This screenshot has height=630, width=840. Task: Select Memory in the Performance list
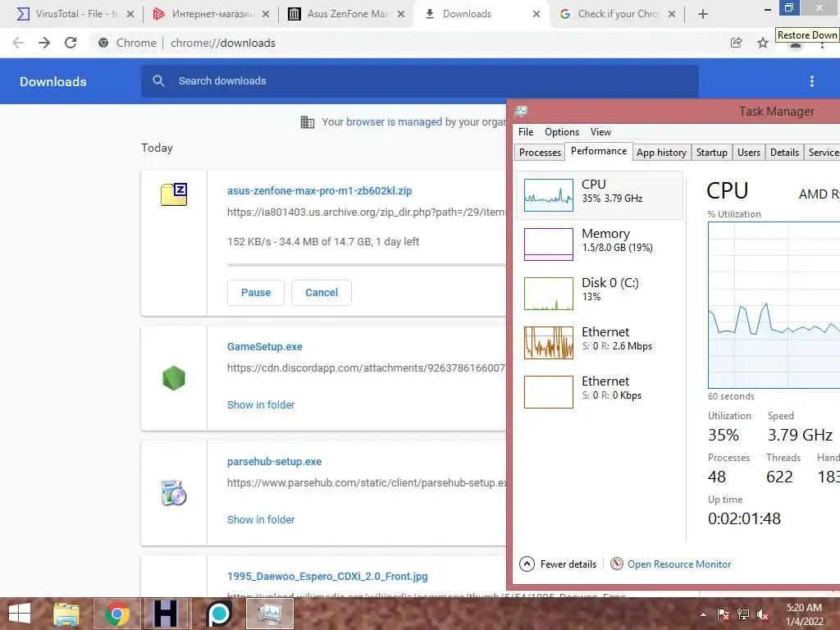tap(600, 244)
